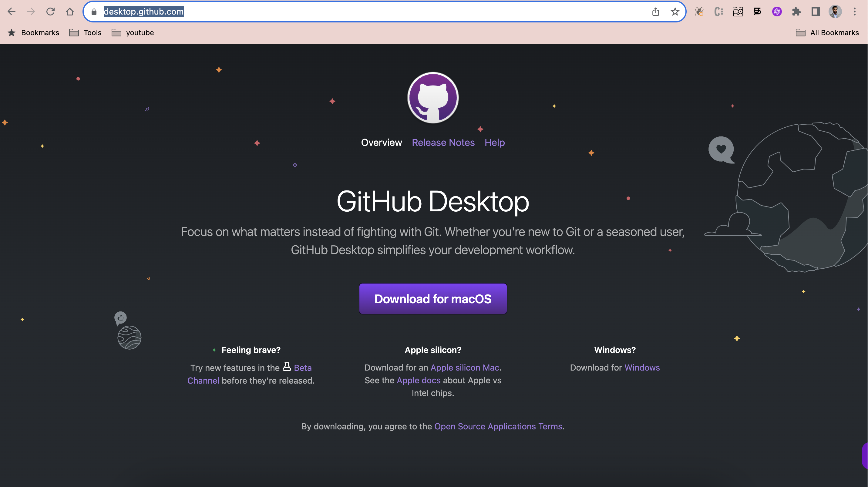Viewport: 868px width, 487px height.
Task: Open the owl-face extension icon
Action: coord(738,12)
